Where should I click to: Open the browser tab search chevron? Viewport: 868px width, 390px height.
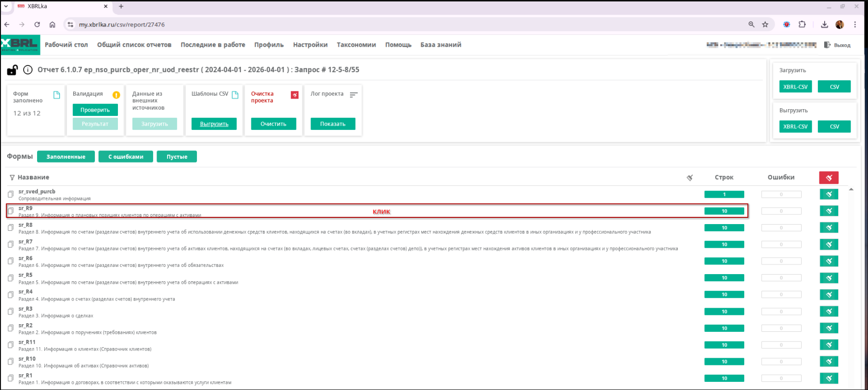(x=6, y=6)
